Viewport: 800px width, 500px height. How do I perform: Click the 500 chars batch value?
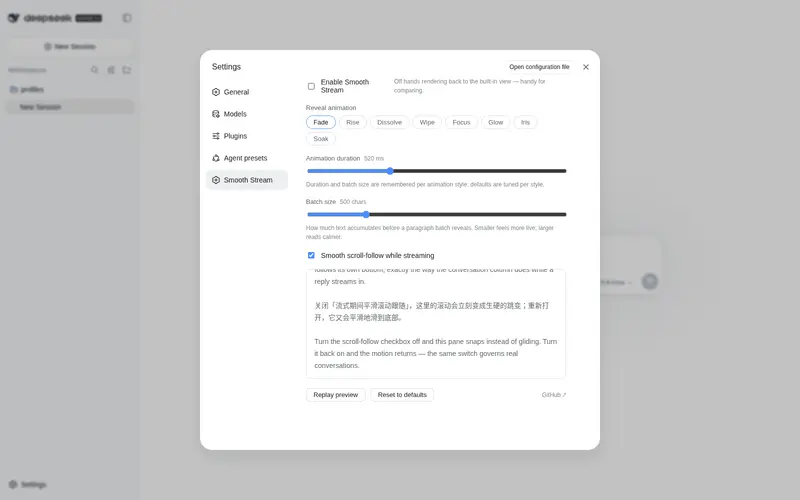(x=353, y=202)
